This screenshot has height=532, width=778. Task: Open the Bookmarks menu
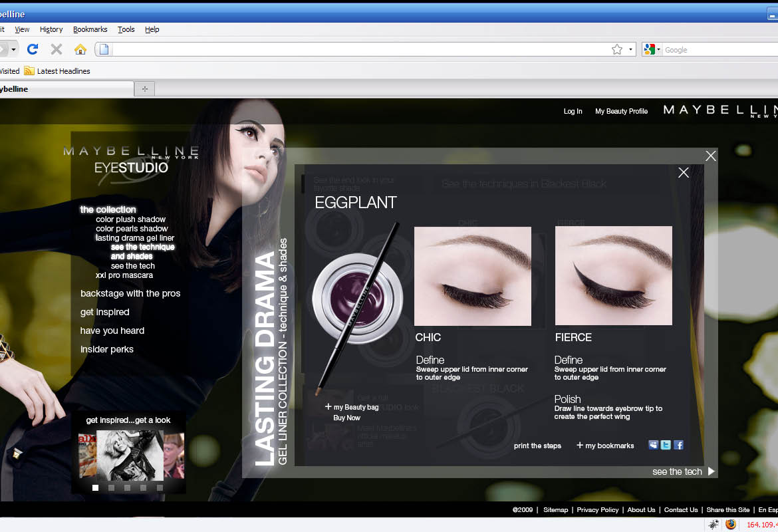tap(90, 29)
